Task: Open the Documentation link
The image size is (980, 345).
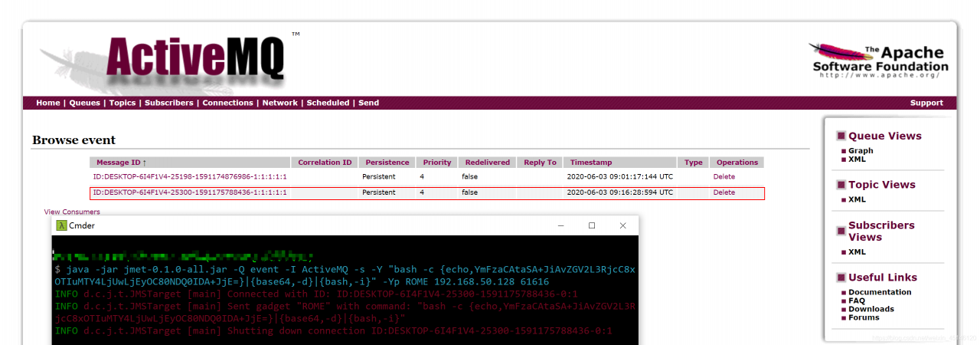Action: tap(880, 292)
